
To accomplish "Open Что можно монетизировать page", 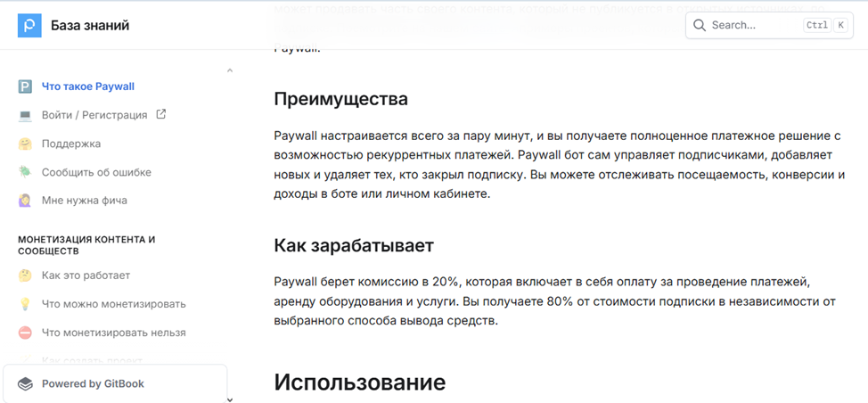I will [114, 304].
